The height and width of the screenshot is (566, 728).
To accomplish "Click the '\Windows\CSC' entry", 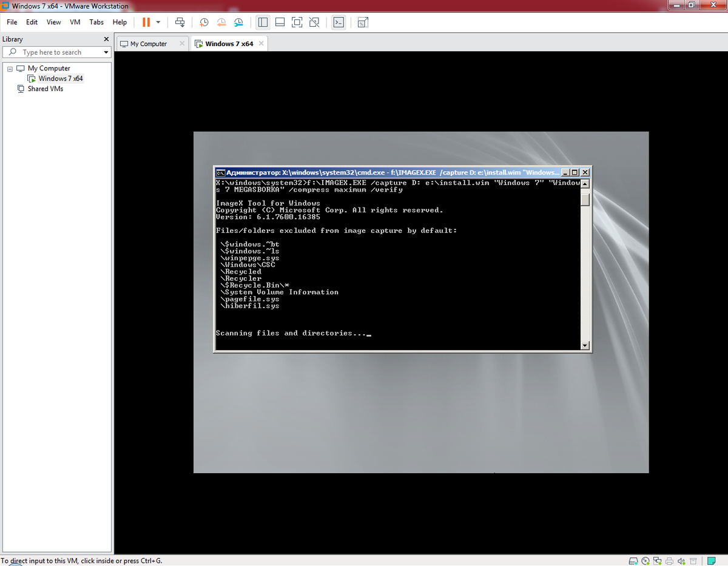I will [x=248, y=264].
